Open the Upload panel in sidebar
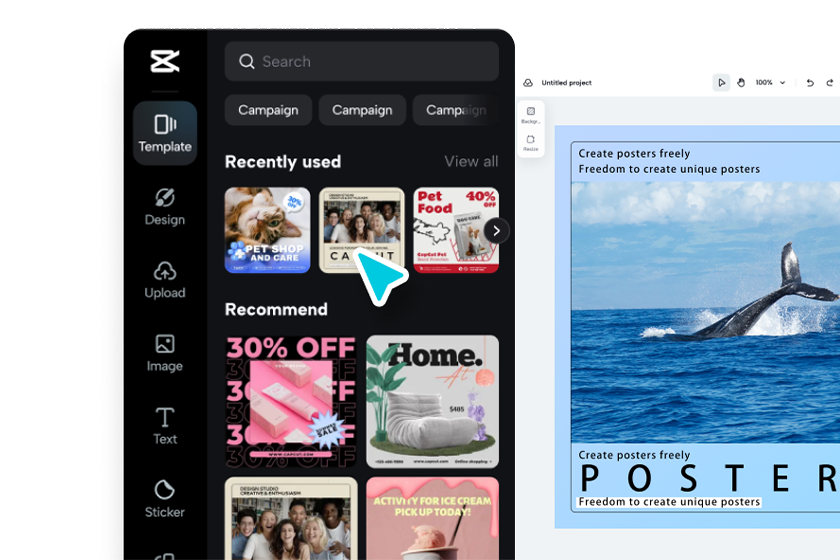 tap(165, 280)
